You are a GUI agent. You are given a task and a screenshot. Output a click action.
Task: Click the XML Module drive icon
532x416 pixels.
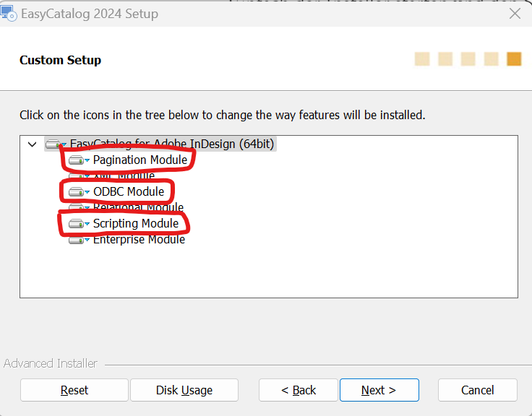(77, 176)
